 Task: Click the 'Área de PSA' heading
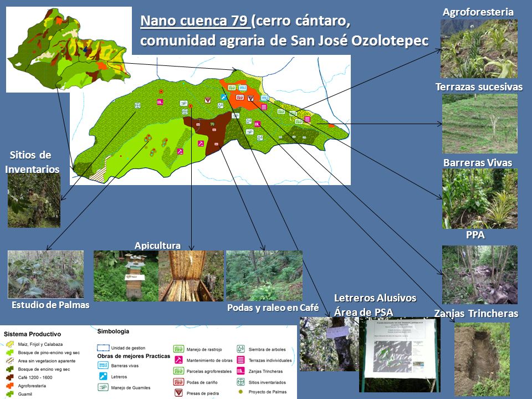pyautogui.click(x=364, y=312)
